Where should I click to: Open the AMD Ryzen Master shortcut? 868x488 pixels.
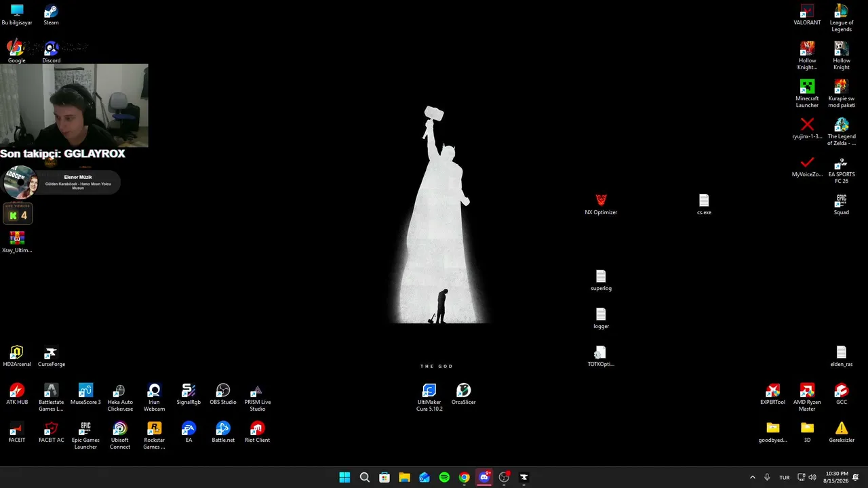(x=807, y=398)
